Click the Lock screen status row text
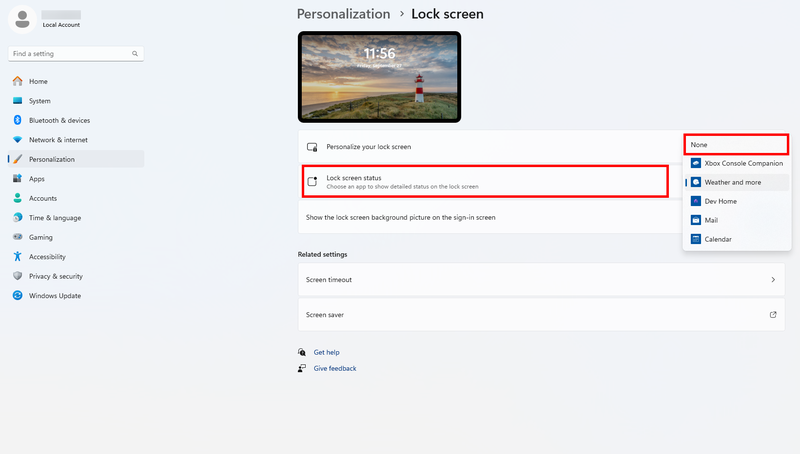The image size is (800, 454). (354, 178)
